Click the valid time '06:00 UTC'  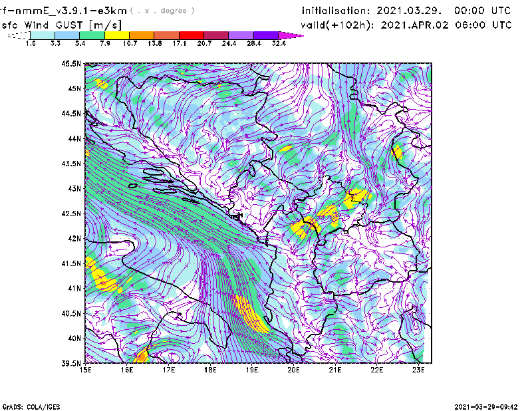483,25
